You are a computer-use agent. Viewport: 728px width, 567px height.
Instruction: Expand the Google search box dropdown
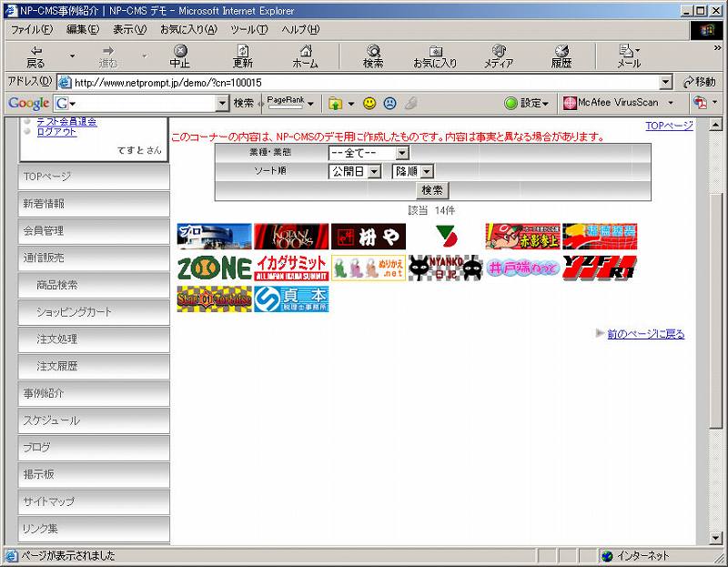223,103
